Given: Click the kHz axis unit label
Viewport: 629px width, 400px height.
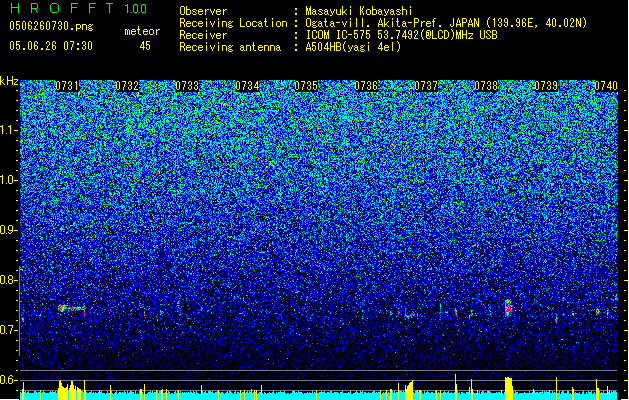Looking at the screenshot, I should pyautogui.click(x=9, y=81).
